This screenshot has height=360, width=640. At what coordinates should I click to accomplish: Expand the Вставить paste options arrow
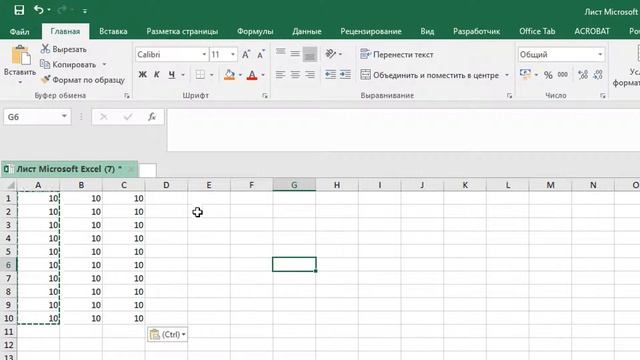20,82
